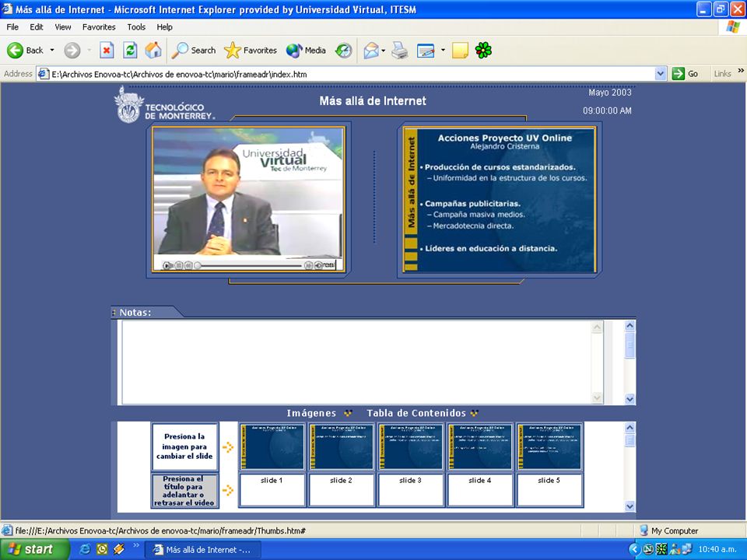
Task: Click the slide 2 title link
Action: coord(341,480)
